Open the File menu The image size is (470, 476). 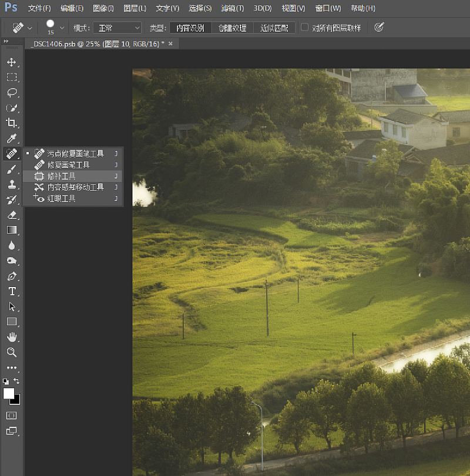pyautogui.click(x=39, y=8)
